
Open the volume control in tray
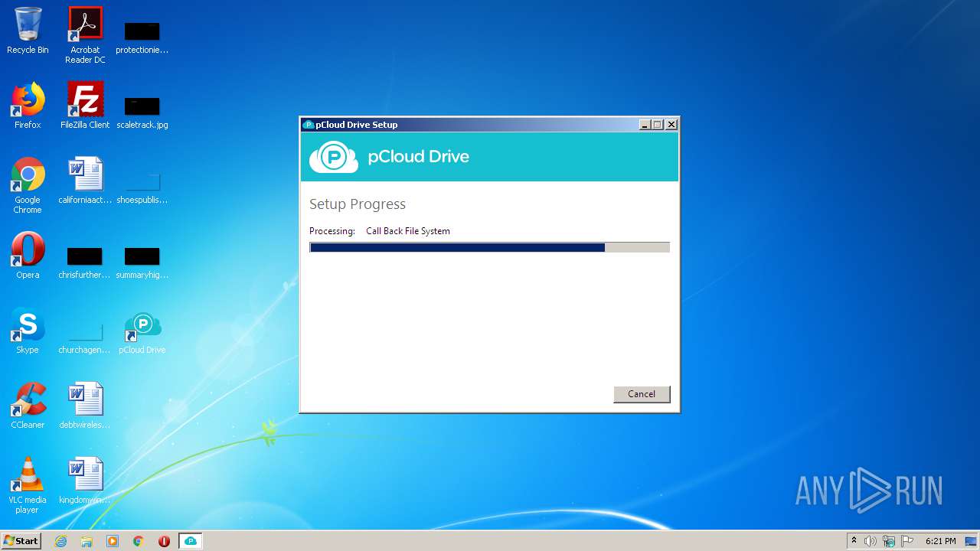[871, 541]
